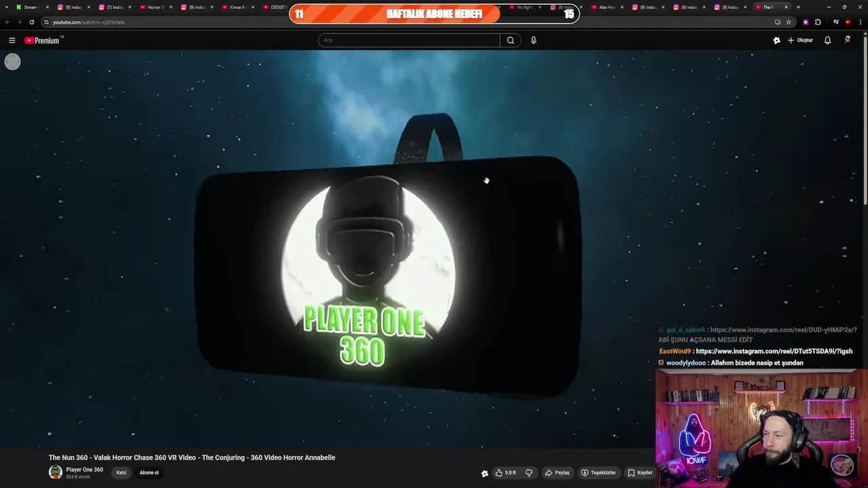Viewport: 868px width, 488px height.
Task: Open 360 view control in video corner
Action: (12, 62)
